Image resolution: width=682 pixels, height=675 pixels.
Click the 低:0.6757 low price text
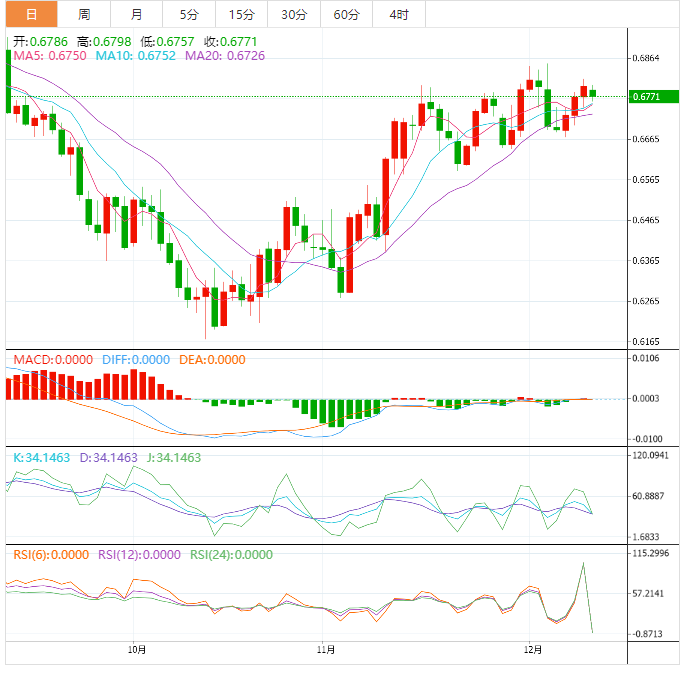coord(167,42)
